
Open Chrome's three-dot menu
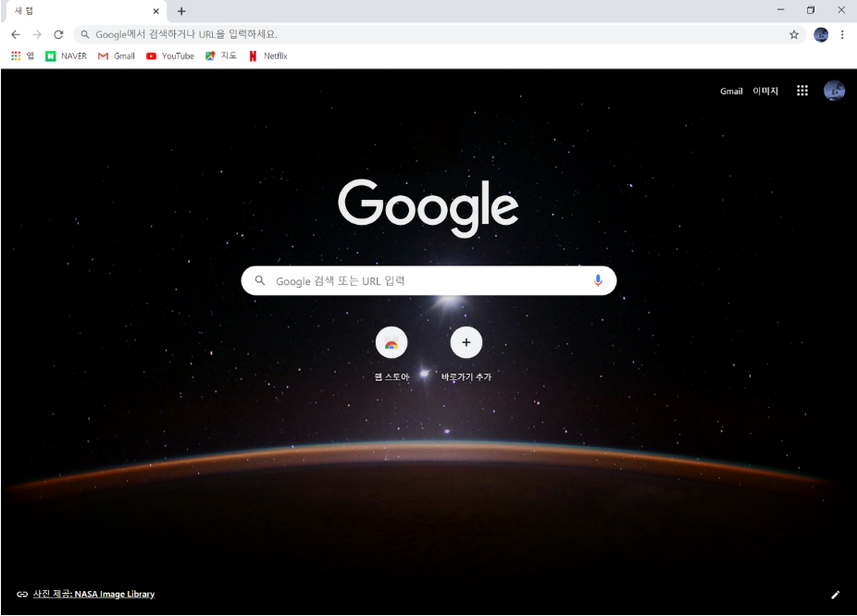pyautogui.click(x=842, y=34)
